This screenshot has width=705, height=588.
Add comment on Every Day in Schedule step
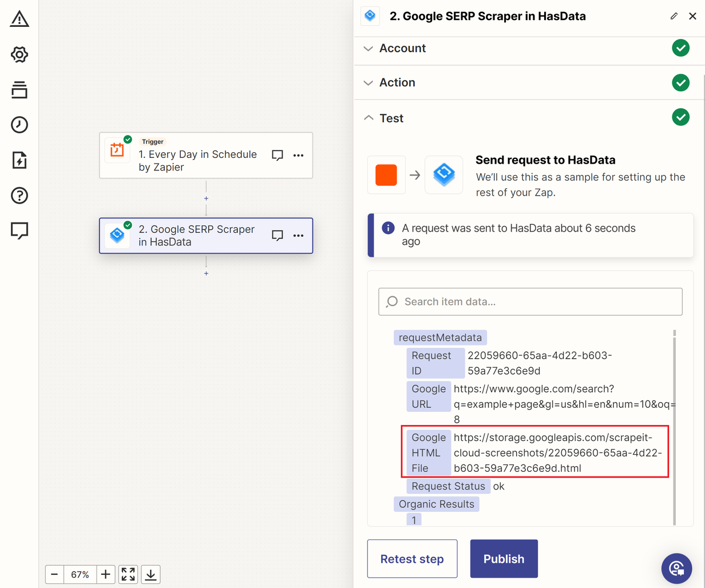tap(278, 155)
